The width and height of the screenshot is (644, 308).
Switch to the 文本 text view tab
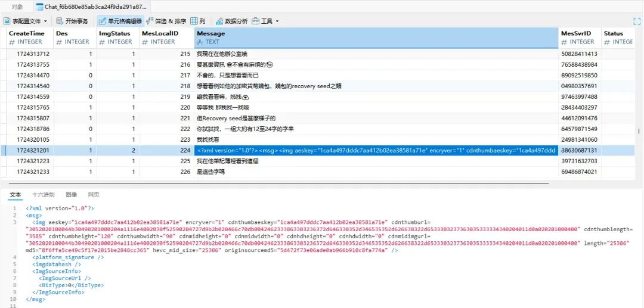[15, 194]
